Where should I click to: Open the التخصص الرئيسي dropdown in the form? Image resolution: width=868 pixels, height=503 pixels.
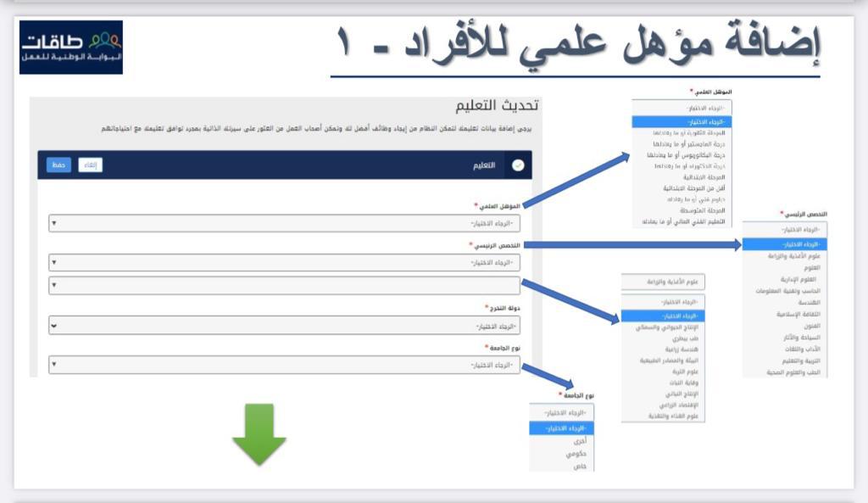point(284,263)
